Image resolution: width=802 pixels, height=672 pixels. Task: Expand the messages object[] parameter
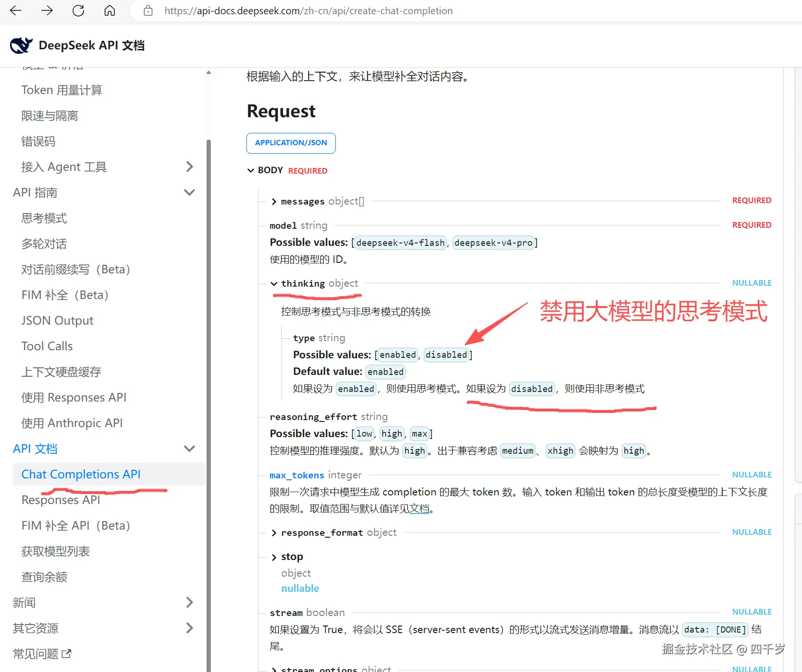pos(274,202)
